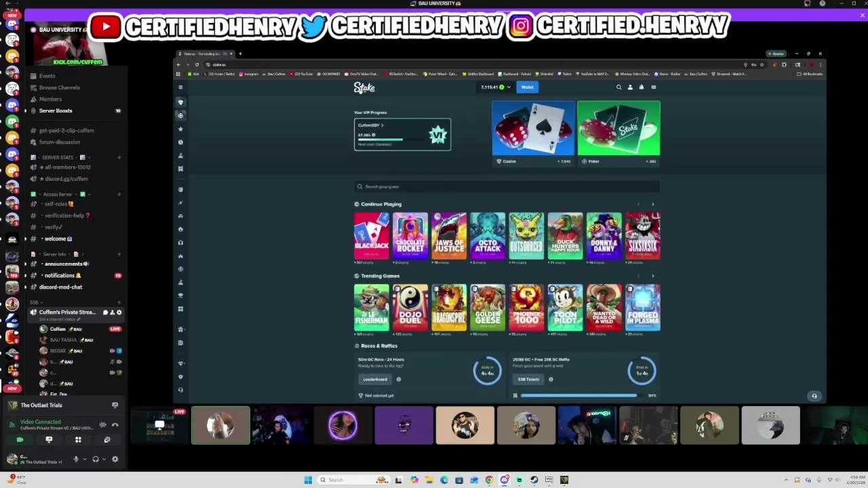Select the Stake browser tab
The height and width of the screenshot is (488, 868).
[x=203, y=54]
